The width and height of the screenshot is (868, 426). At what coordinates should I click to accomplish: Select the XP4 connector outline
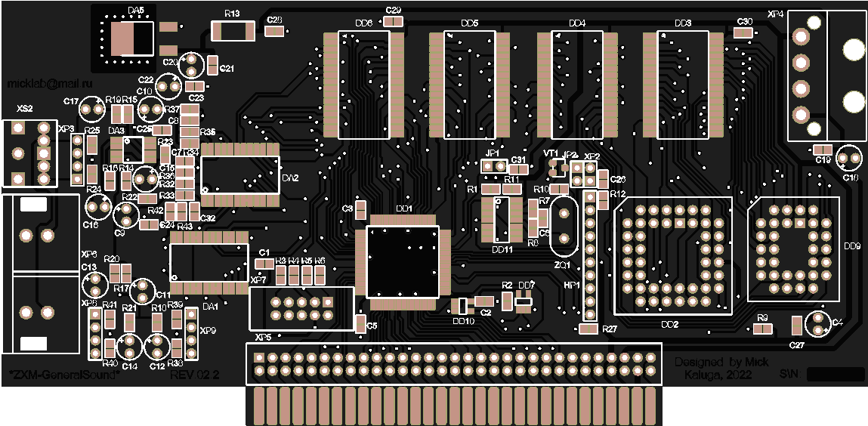826,76
